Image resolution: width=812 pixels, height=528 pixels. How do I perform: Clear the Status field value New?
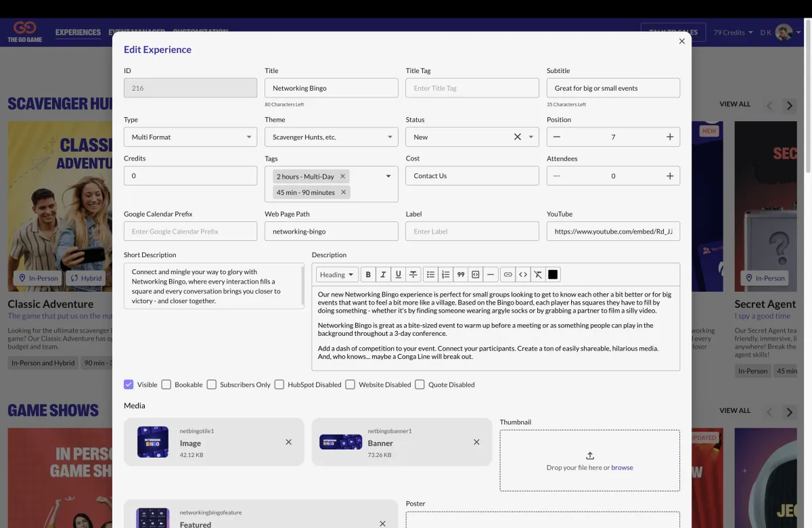coord(518,137)
